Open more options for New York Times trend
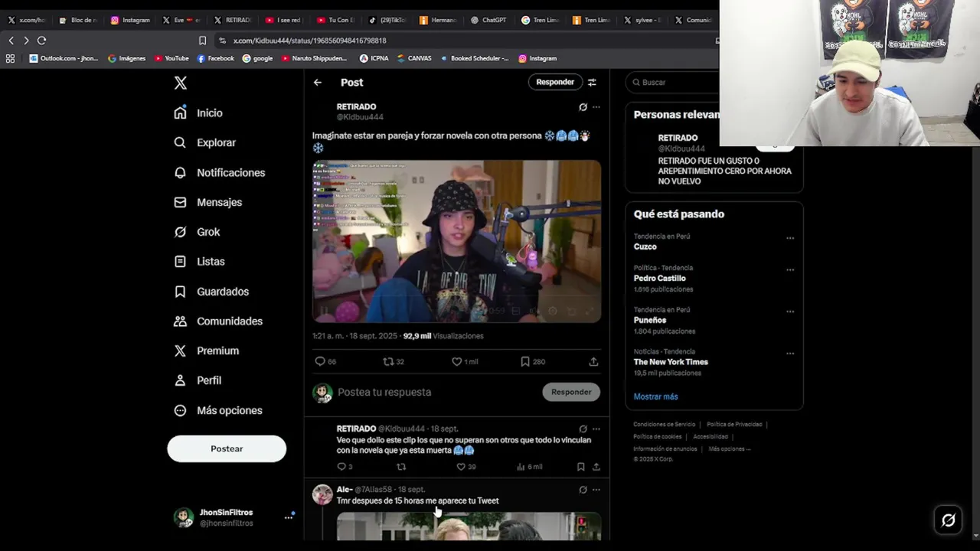980x551 pixels. (790, 354)
